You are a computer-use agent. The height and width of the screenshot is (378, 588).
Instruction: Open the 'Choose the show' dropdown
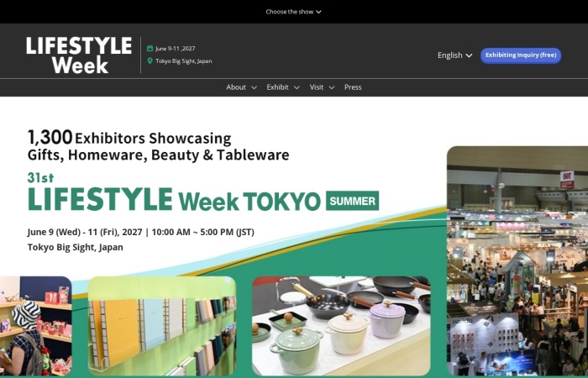click(293, 12)
